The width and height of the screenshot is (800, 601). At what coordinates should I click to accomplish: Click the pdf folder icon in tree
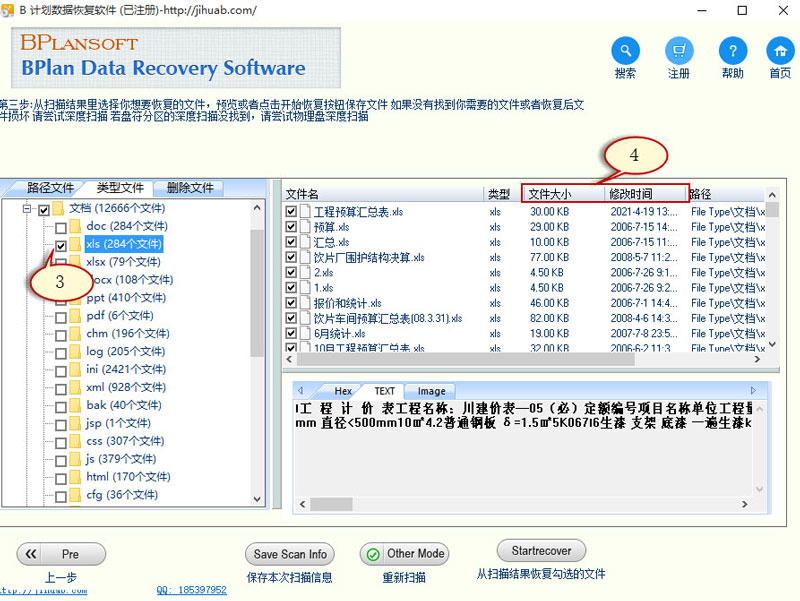(75, 316)
